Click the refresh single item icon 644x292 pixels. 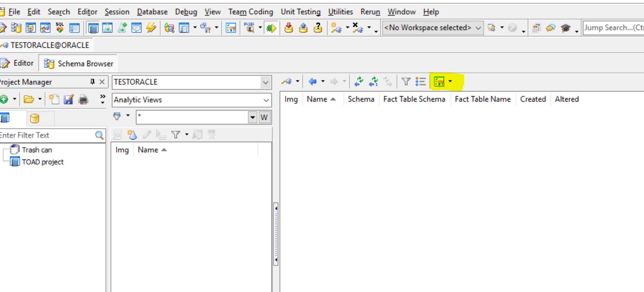374,81
